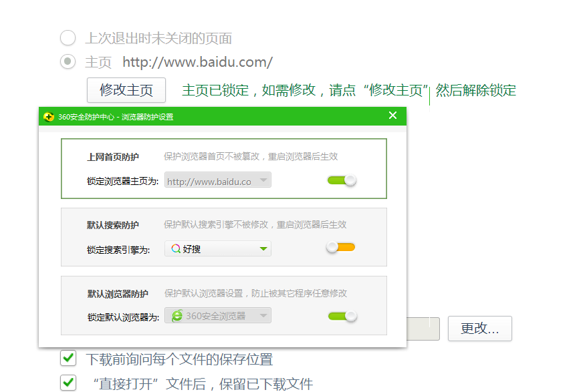Toggle off the 上网首页防护 homepage lock switch
The width and height of the screenshot is (579, 392).
[342, 180]
